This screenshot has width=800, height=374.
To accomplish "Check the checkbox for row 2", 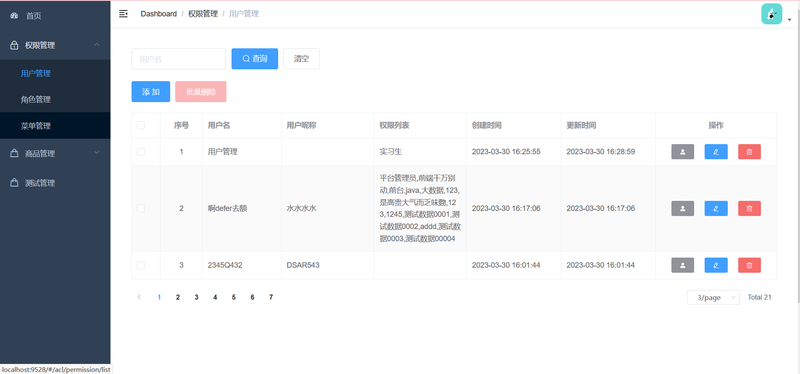I will pos(141,208).
